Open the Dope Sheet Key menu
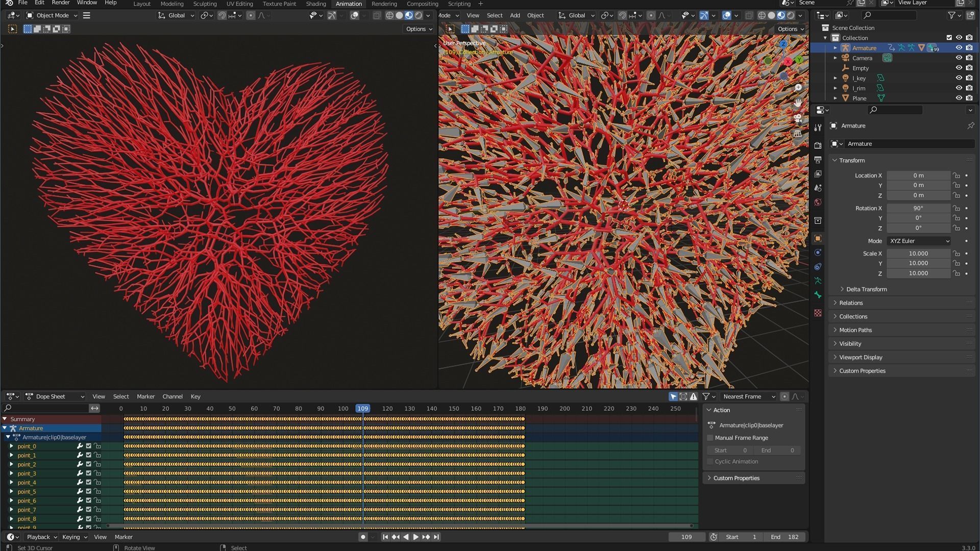This screenshot has height=551, width=980. [195, 396]
